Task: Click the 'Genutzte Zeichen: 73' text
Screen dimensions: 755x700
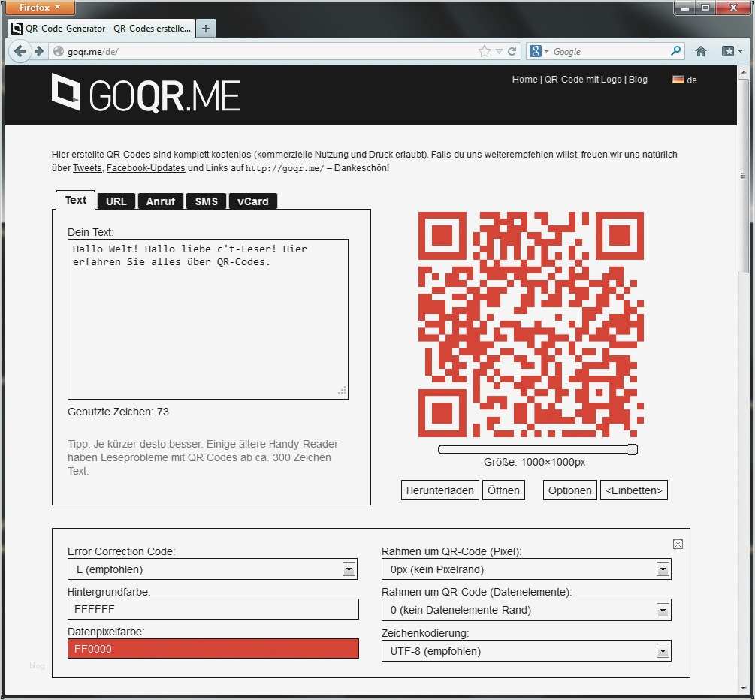Action: pyautogui.click(x=118, y=412)
